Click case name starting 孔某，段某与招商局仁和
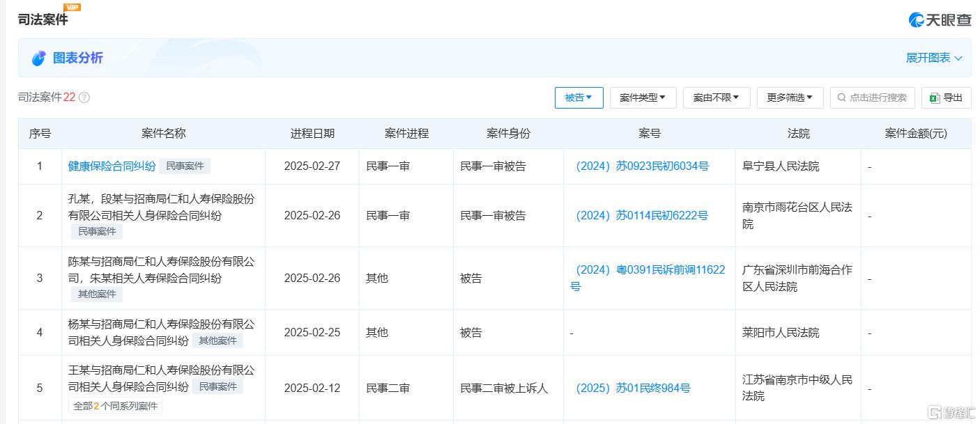Image resolution: width=980 pixels, height=424 pixels. (x=162, y=207)
